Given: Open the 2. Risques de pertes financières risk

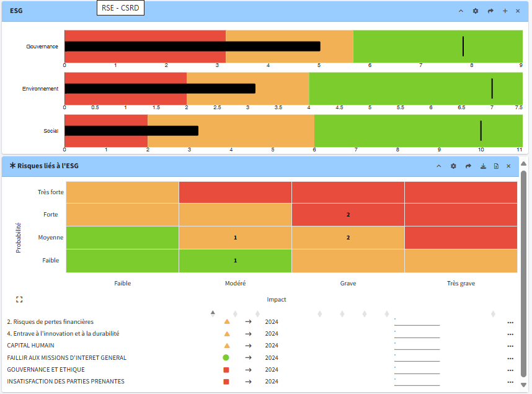Looking at the screenshot, I should 50,322.
